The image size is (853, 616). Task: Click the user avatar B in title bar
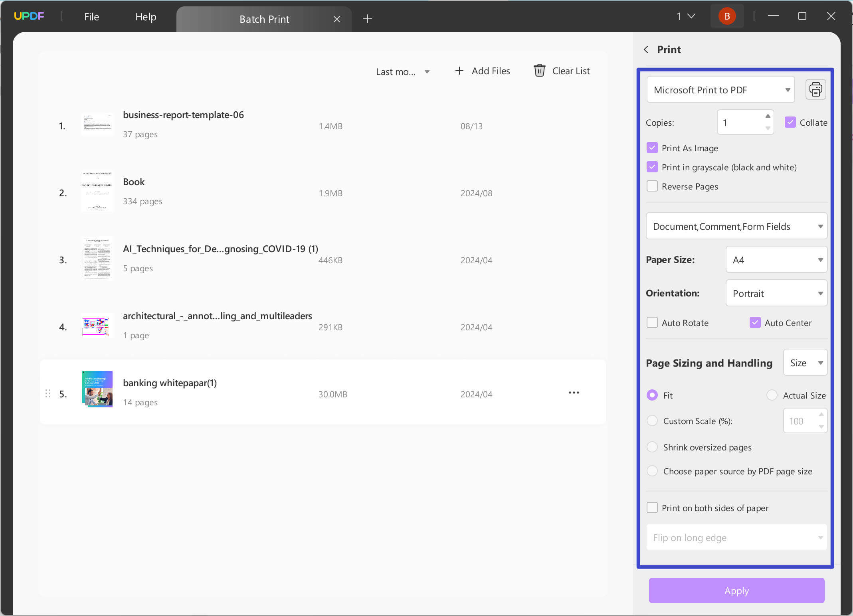(726, 16)
